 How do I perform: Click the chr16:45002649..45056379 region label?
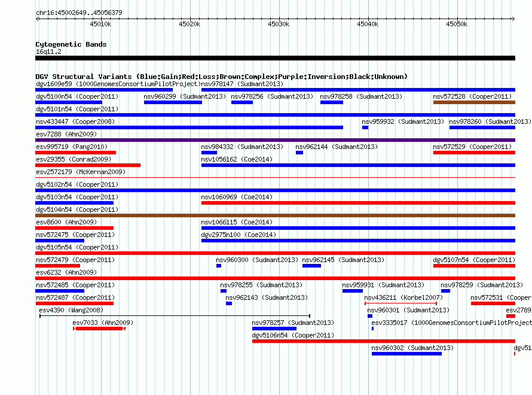tap(79, 13)
